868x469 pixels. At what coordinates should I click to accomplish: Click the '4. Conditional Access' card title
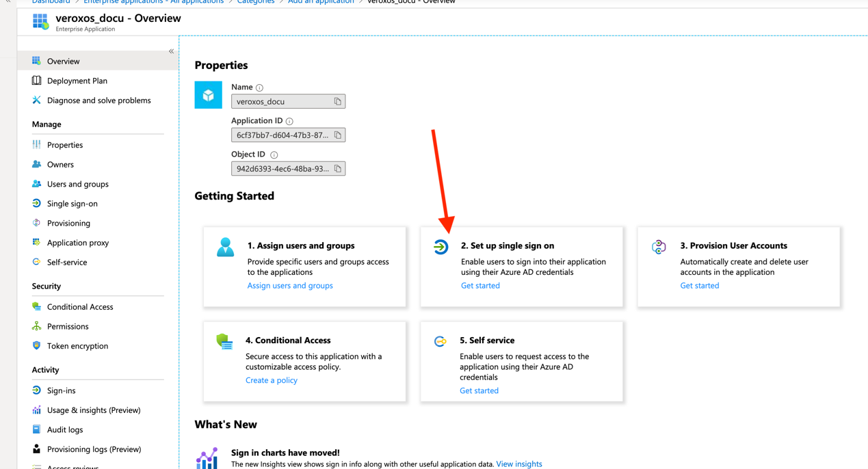coord(288,340)
